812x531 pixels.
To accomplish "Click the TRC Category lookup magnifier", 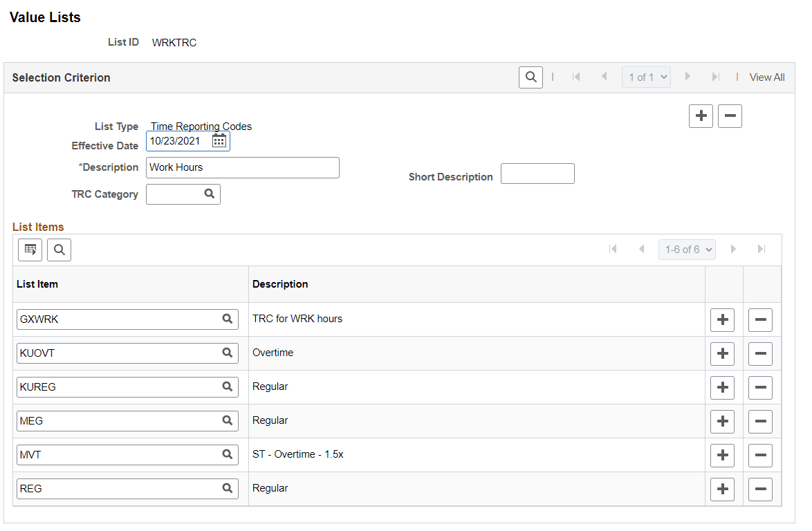I will point(209,194).
